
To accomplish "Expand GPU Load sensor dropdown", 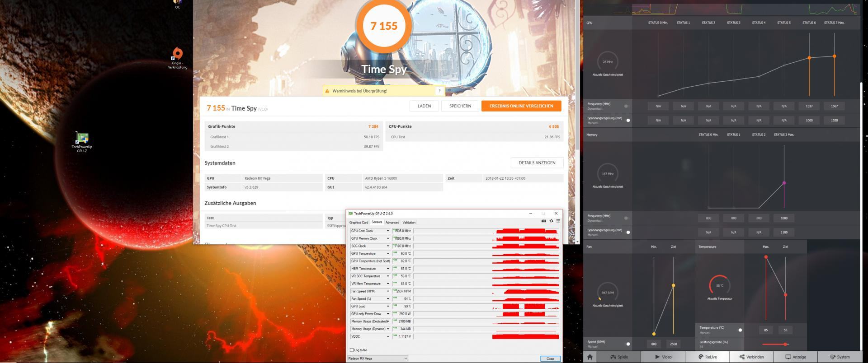I will click(387, 306).
